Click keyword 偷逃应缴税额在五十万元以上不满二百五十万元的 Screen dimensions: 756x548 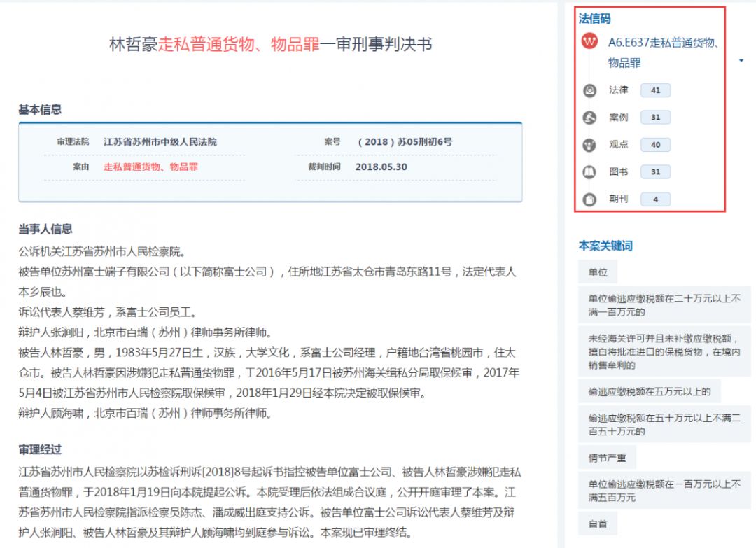click(664, 424)
